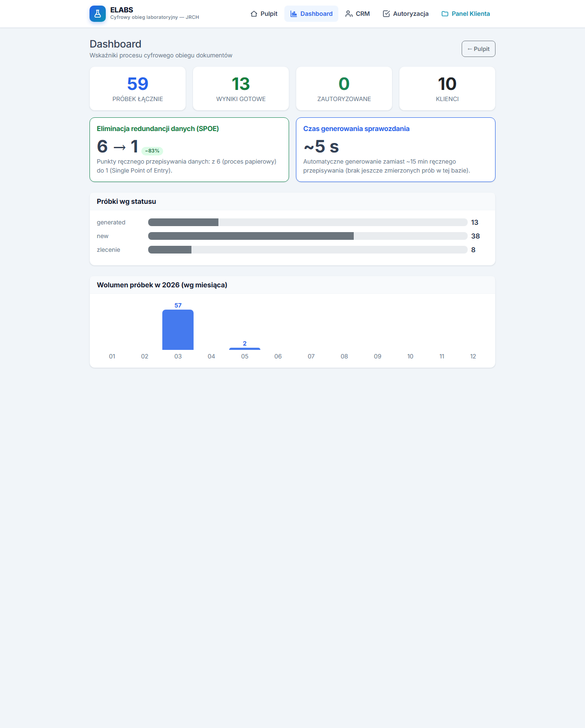The height and width of the screenshot is (728, 585).
Task: Click the -83% green badge
Action: (x=152, y=151)
